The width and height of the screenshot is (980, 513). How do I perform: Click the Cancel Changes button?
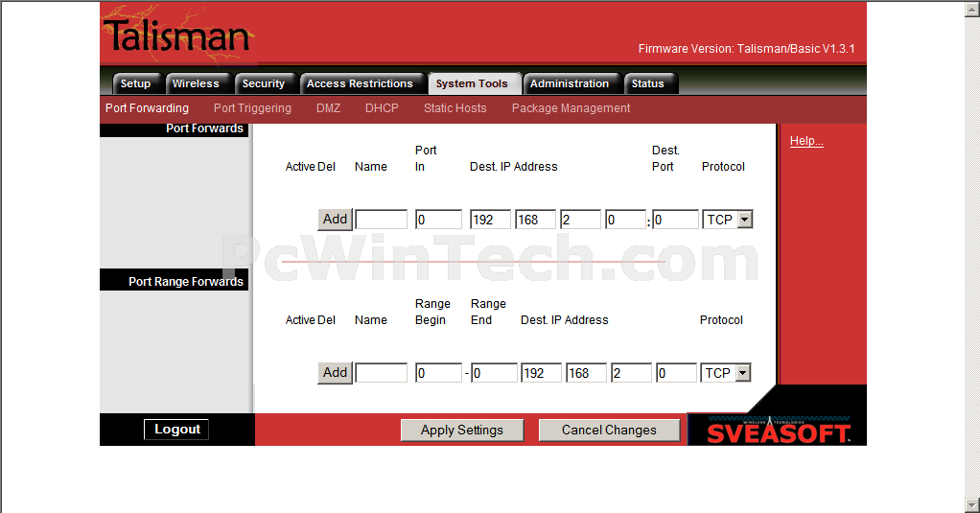pyautogui.click(x=609, y=430)
